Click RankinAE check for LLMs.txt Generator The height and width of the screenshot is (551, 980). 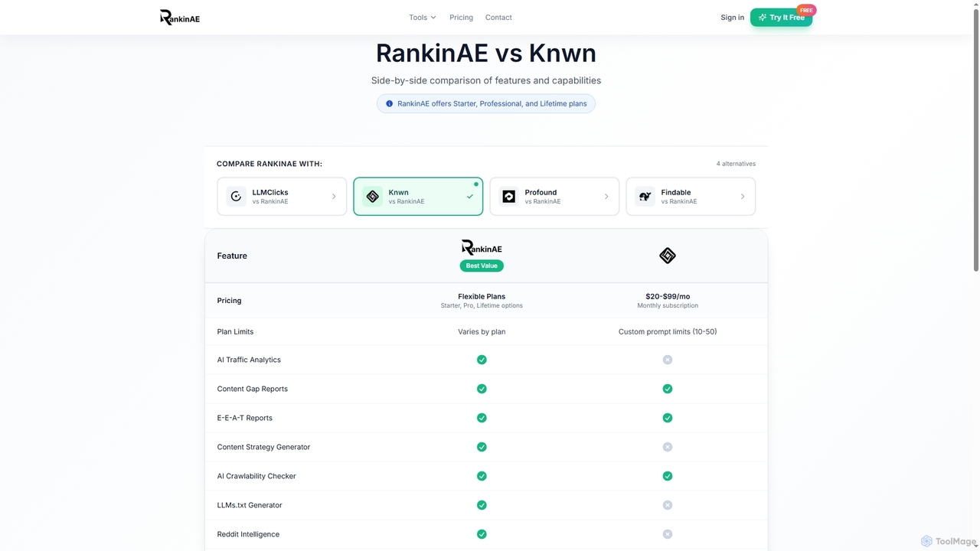[482, 505]
